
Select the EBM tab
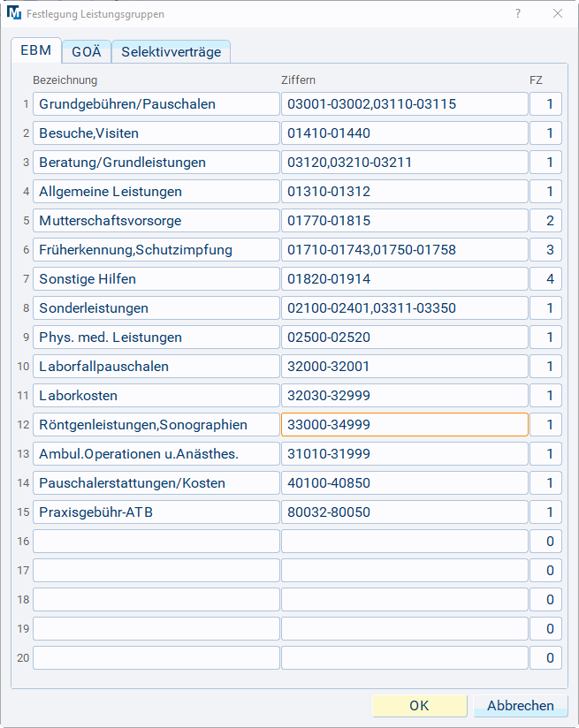[36, 50]
